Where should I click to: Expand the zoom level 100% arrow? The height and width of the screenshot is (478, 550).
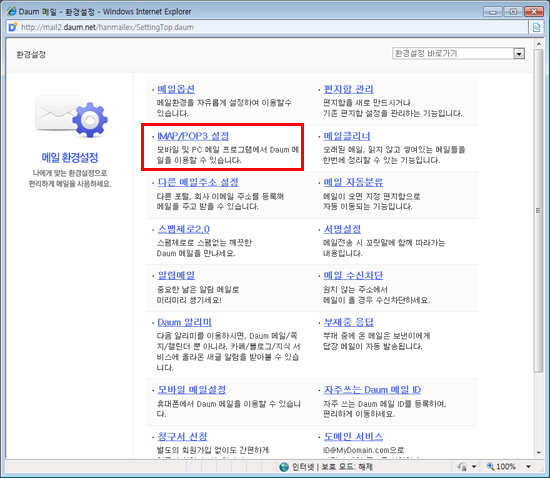528,466
